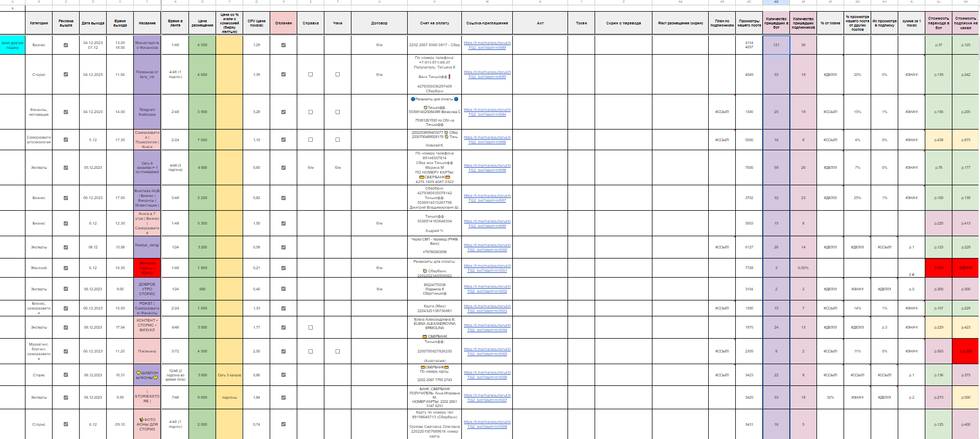980x439 pixels.
Task: Select the pink "Оплачен" header cell
Action: 283,23
